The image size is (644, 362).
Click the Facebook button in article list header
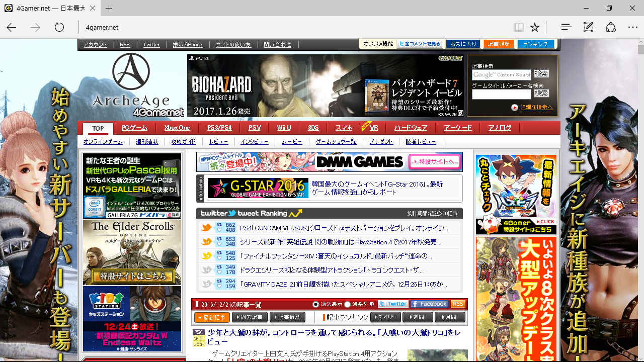point(429,304)
